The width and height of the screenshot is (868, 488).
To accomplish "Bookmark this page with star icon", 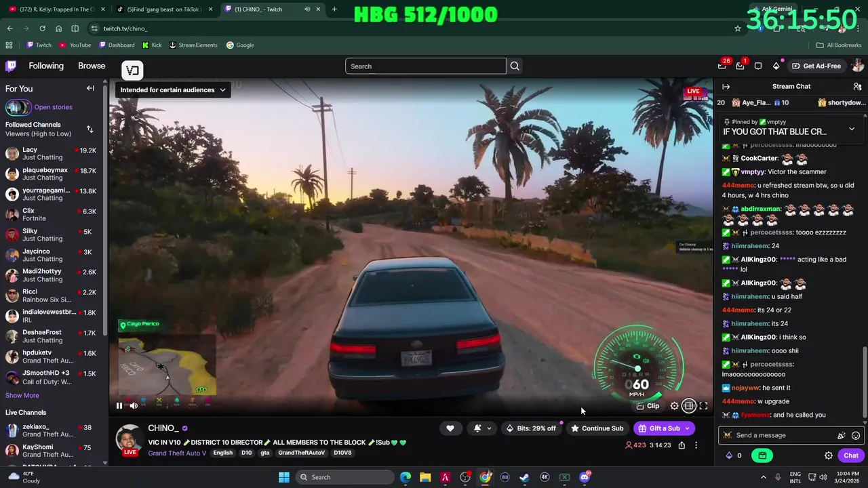I will pyautogui.click(x=738, y=28).
